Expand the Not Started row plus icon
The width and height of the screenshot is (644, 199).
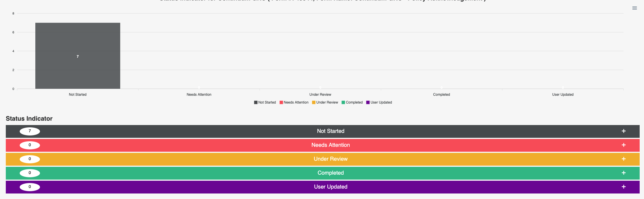coord(623,131)
